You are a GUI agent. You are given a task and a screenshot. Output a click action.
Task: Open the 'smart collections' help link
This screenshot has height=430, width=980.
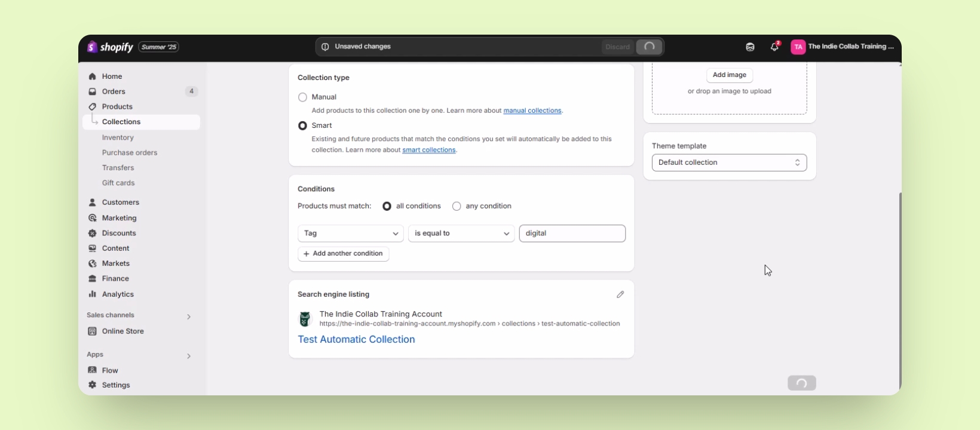coord(429,150)
